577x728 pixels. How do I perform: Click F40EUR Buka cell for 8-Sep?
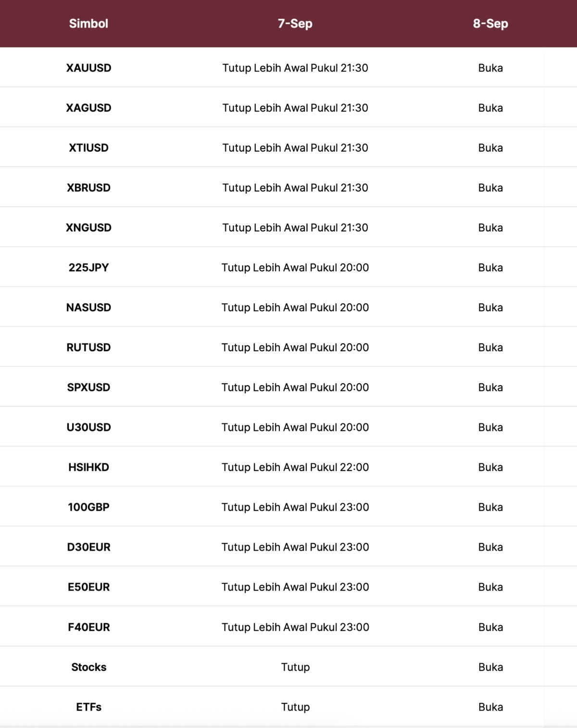pos(490,627)
